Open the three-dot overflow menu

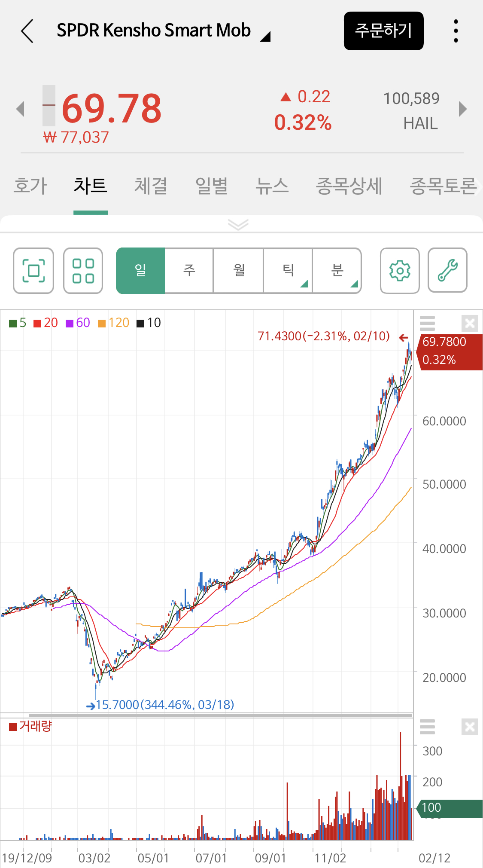(x=456, y=31)
